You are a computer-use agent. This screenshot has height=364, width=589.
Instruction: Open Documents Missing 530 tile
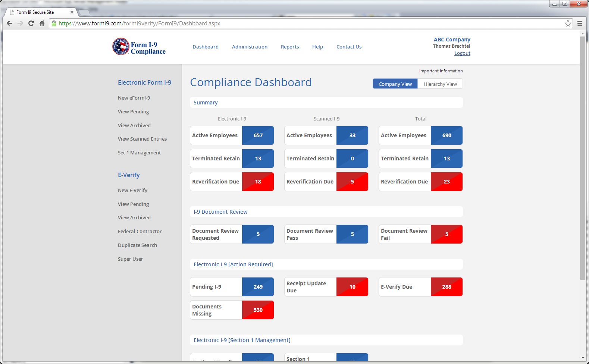[232, 310]
